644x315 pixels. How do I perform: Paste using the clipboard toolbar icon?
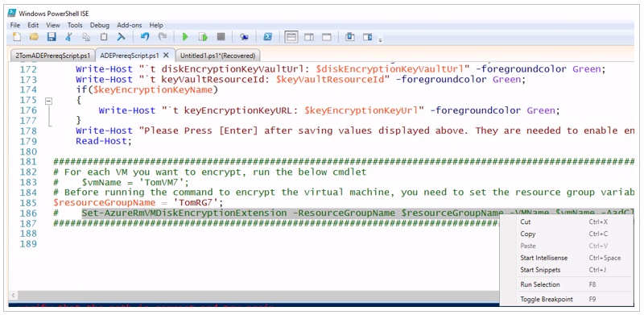click(x=104, y=37)
